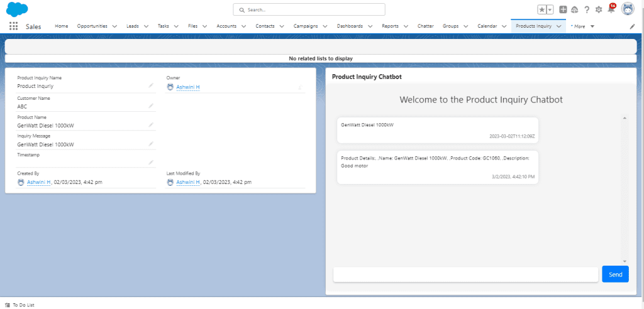Open the Accounts tab
The image size is (644, 309).
click(226, 26)
